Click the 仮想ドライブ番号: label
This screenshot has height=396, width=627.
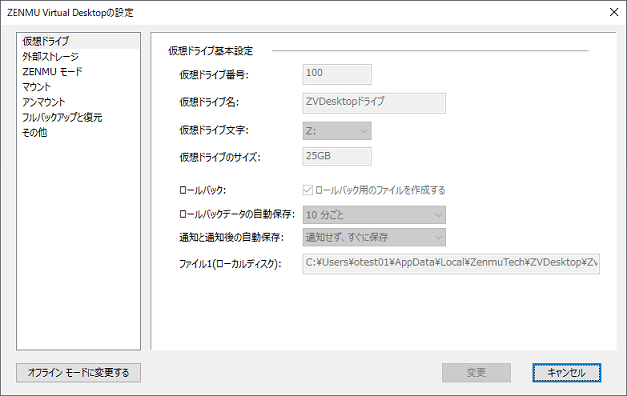214,74
